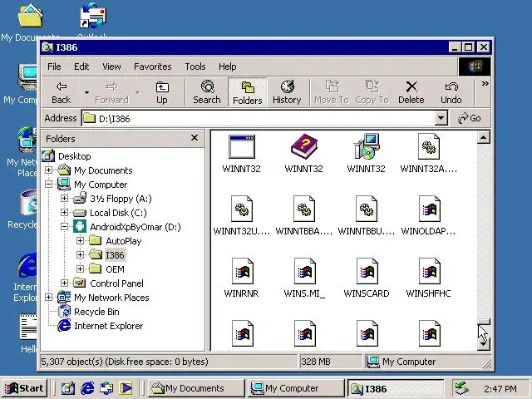Viewport: 532px width, 399px height.
Task: Select the WINNT32U file icon
Action: (x=241, y=209)
